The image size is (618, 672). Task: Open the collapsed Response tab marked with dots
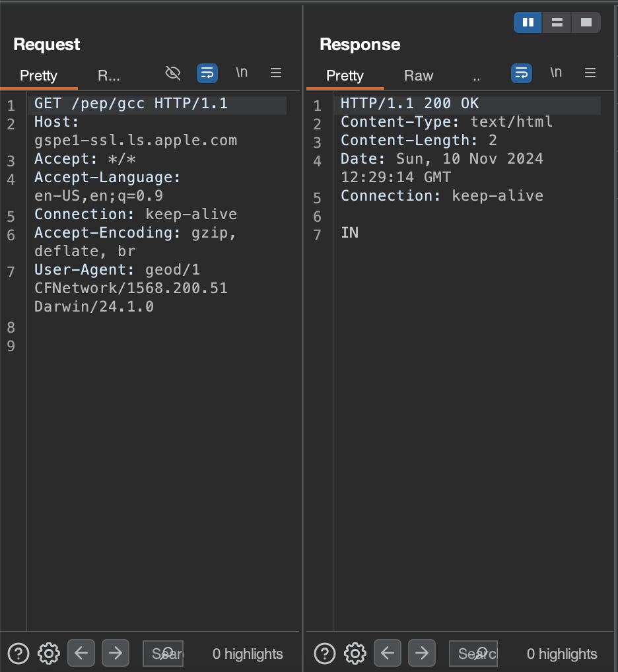[x=477, y=78]
